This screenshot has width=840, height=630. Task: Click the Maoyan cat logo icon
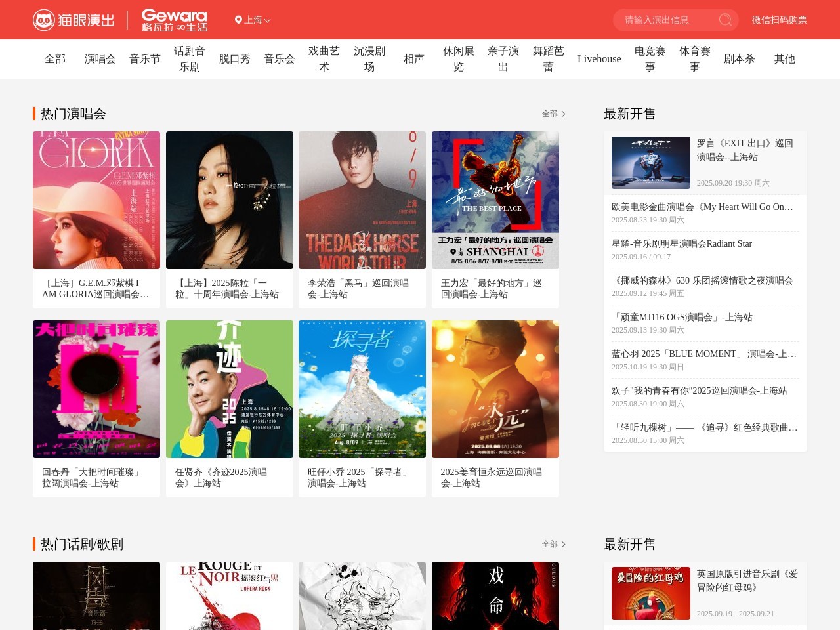click(x=44, y=20)
